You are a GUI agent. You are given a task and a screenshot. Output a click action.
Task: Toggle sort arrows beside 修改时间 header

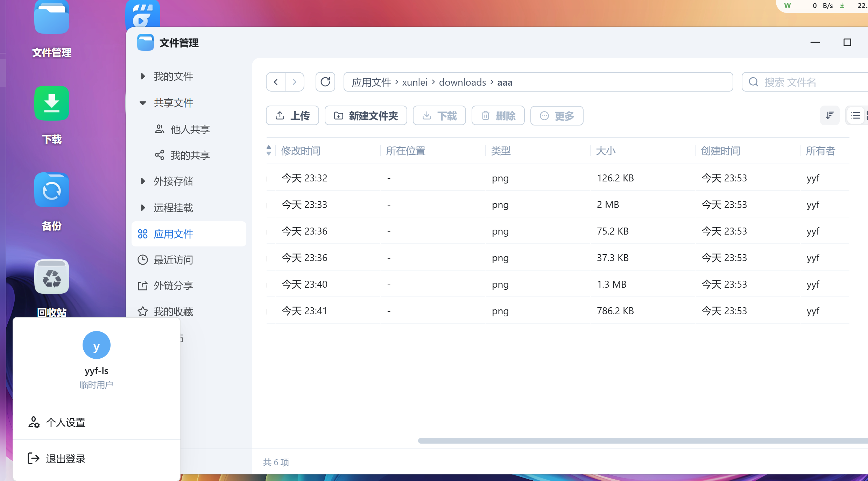[x=269, y=150]
